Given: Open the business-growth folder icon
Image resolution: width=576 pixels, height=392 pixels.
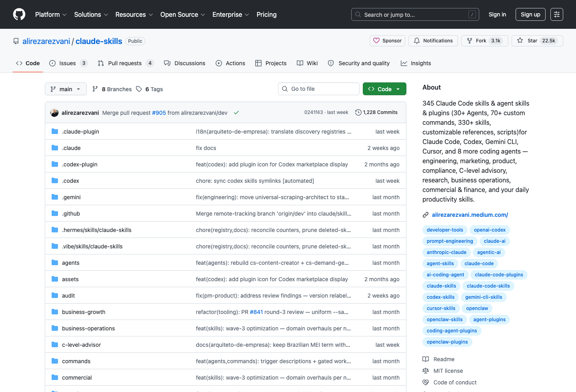Looking at the screenshot, I should coord(55,312).
